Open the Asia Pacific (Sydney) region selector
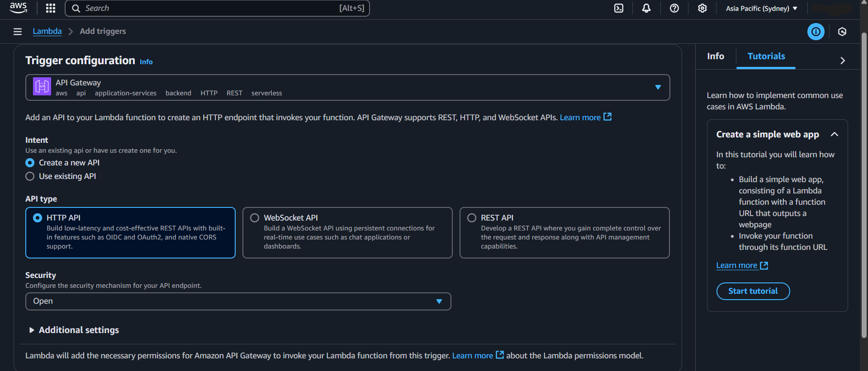Viewport: 868px width, 371px height. pos(762,8)
